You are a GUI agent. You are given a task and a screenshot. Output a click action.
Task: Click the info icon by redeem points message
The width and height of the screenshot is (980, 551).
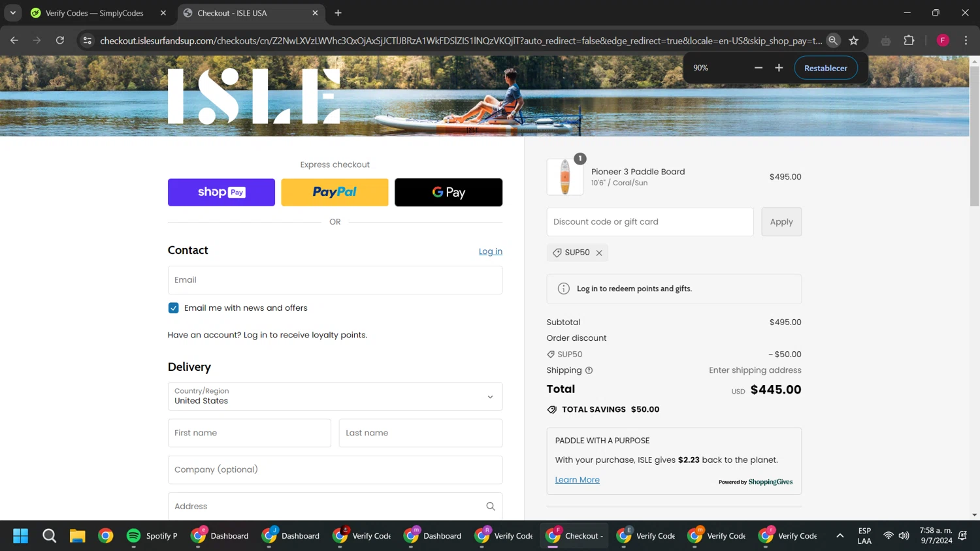point(563,289)
